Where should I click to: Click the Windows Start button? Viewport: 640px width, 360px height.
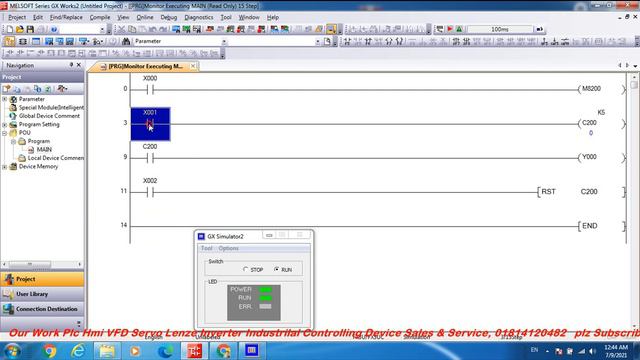coord(12,351)
